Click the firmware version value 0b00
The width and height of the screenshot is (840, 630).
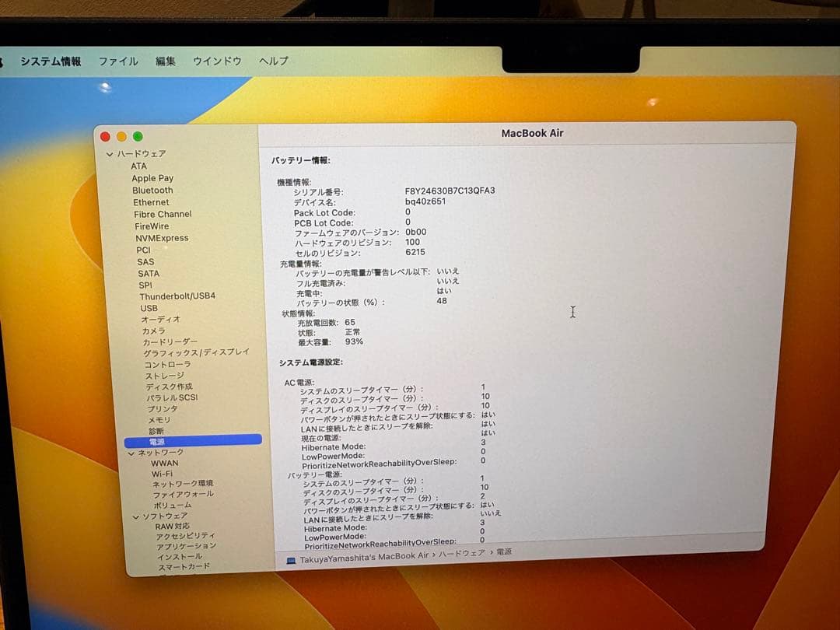pyautogui.click(x=415, y=232)
